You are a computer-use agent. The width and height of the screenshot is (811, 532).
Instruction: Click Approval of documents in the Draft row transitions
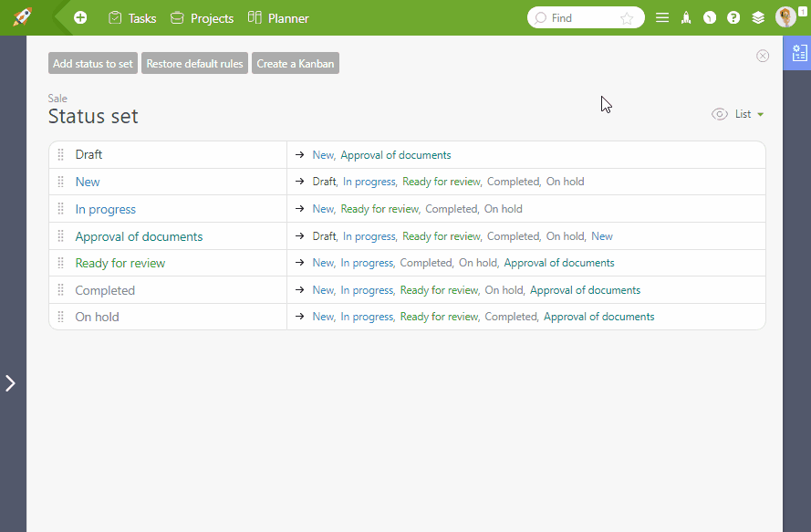(396, 155)
